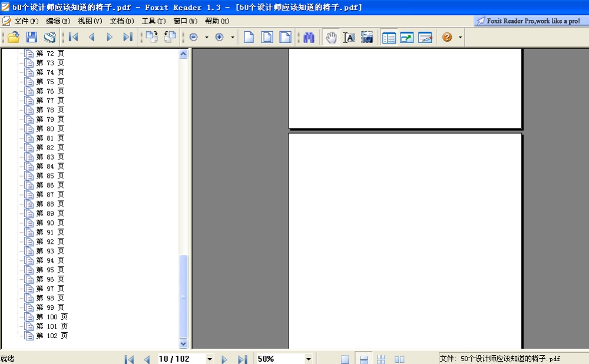
Task: Open the 工具 (Tools) menu
Action: pyautogui.click(x=153, y=21)
